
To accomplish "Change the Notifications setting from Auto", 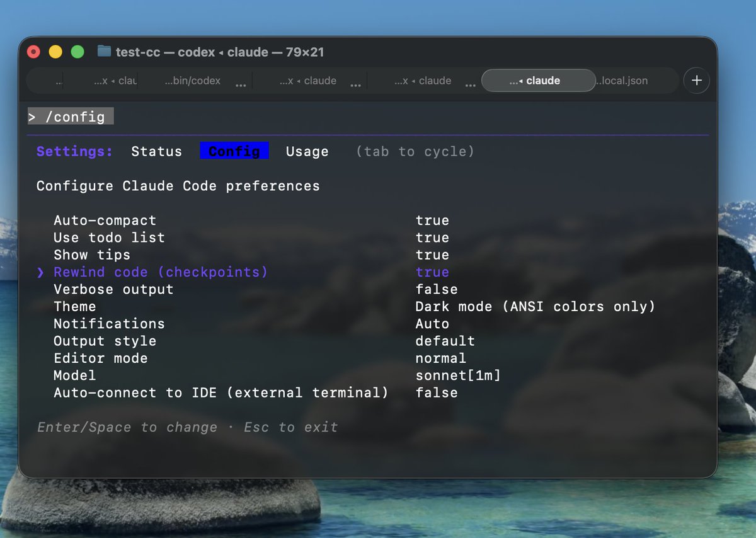I will [109, 323].
